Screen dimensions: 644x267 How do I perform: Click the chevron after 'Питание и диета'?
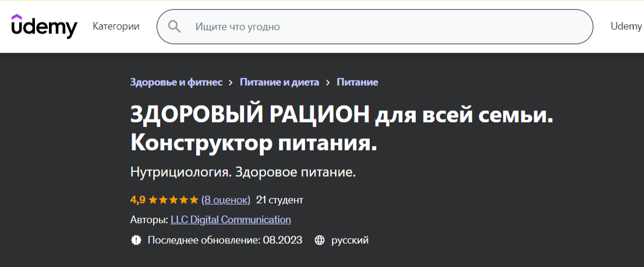coord(328,83)
